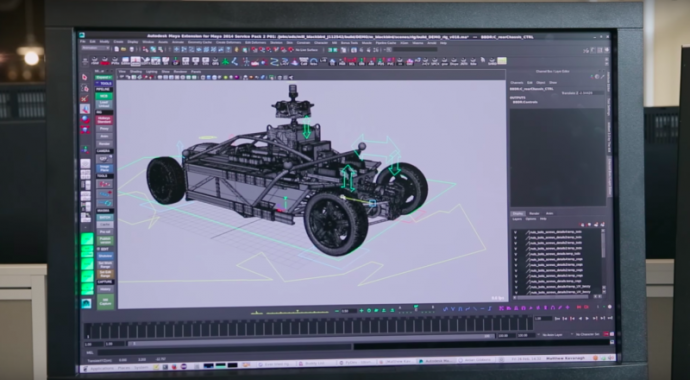The image size is (690, 380).
Task: Open the No Character Set dropdown
Action: pyautogui.click(x=587, y=334)
